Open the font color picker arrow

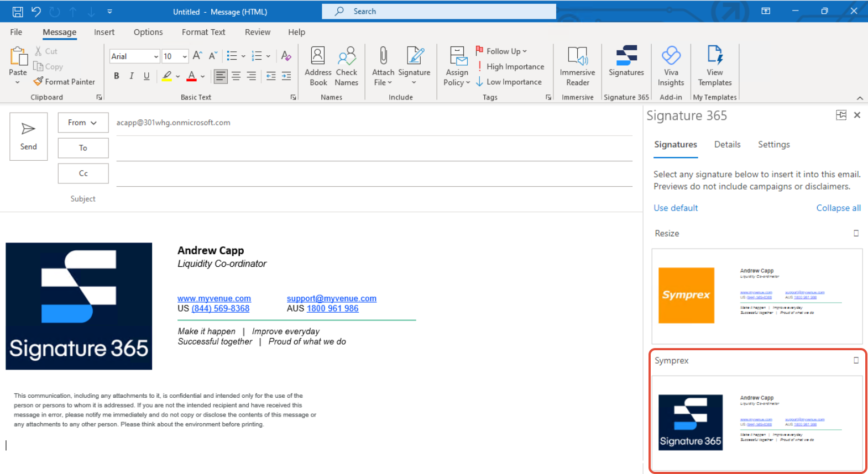pyautogui.click(x=203, y=77)
